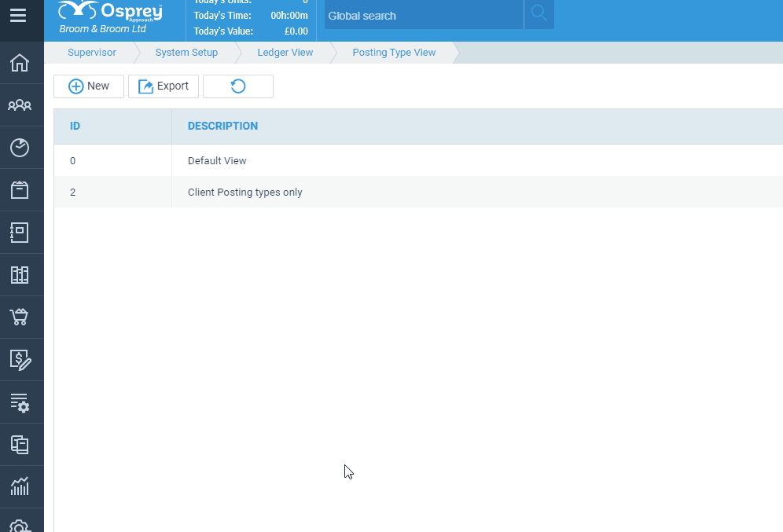Click ID cell value 2
783x532 pixels.
click(73, 193)
